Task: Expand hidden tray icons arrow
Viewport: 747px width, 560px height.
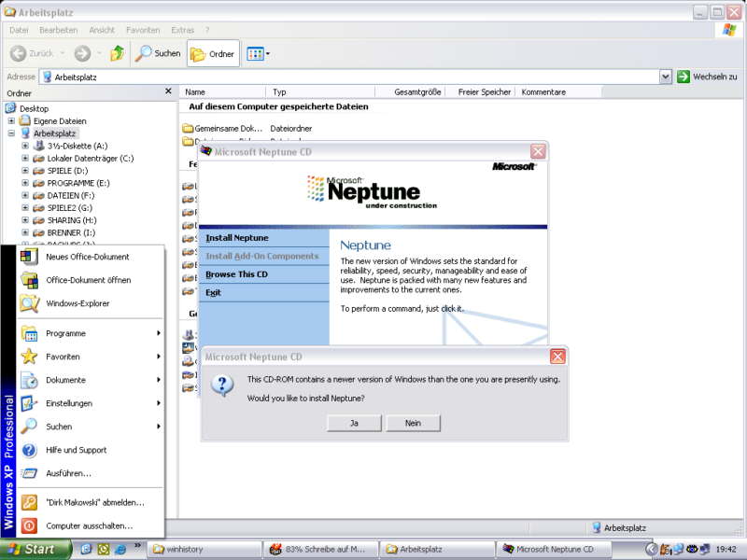Action: coord(652,550)
